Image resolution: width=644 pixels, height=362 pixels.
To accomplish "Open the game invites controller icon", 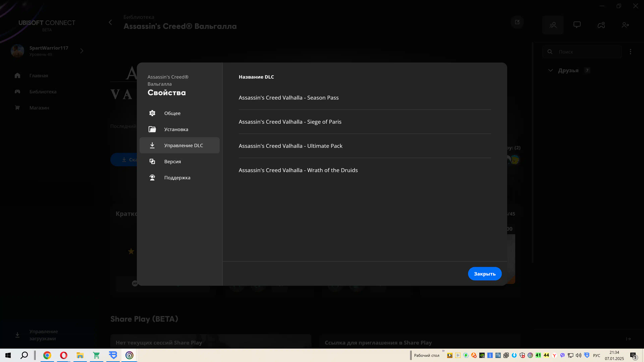I will click(x=601, y=25).
